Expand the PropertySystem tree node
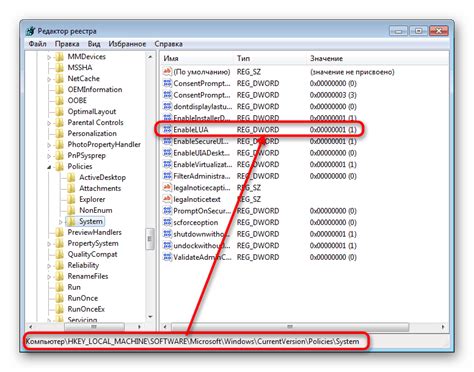Screen dimensions: 474x372 pyautogui.click(x=49, y=244)
